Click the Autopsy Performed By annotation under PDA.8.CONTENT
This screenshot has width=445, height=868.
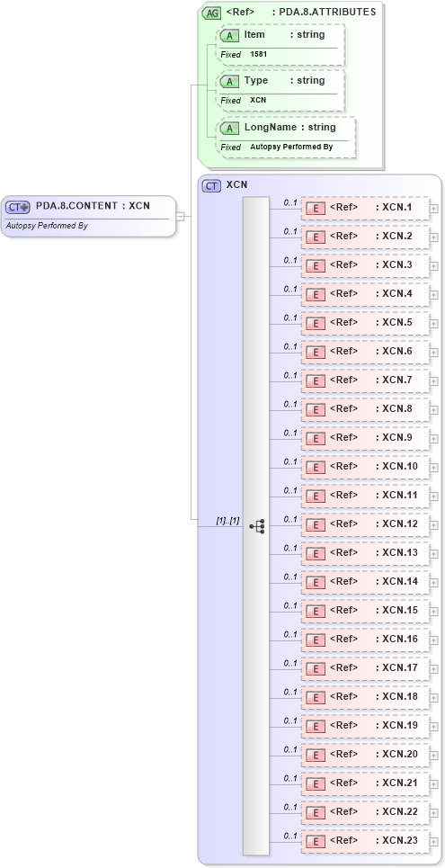(x=47, y=226)
